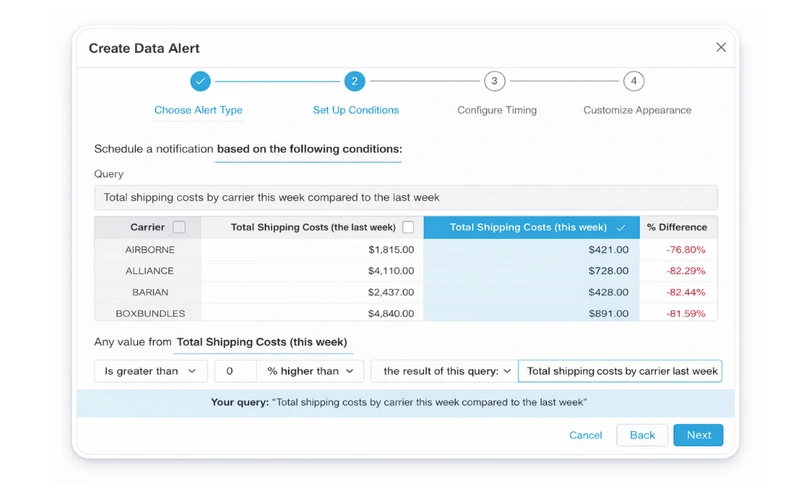
Task: Select the Set Up Conditions step label
Action: (356, 110)
